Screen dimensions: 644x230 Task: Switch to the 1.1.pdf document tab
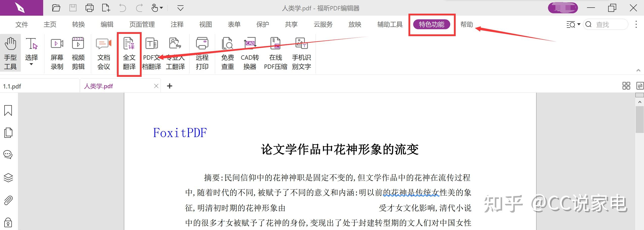pyautogui.click(x=40, y=86)
